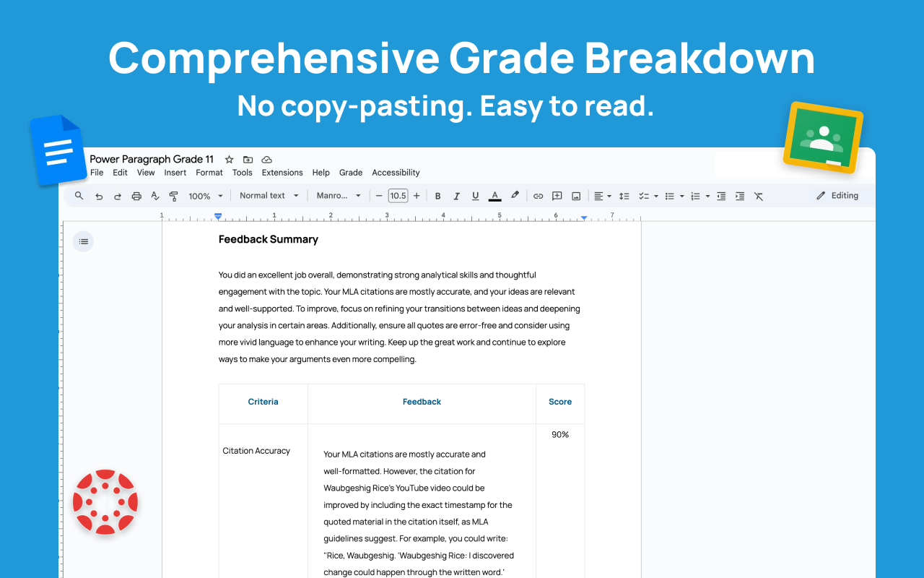Toggle underline formatting
The height and width of the screenshot is (578, 924).
click(x=475, y=196)
